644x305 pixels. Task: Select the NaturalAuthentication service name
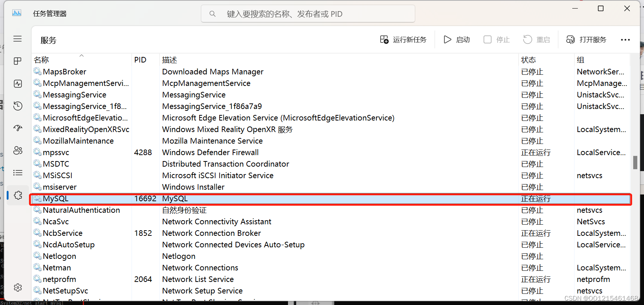[x=81, y=210]
